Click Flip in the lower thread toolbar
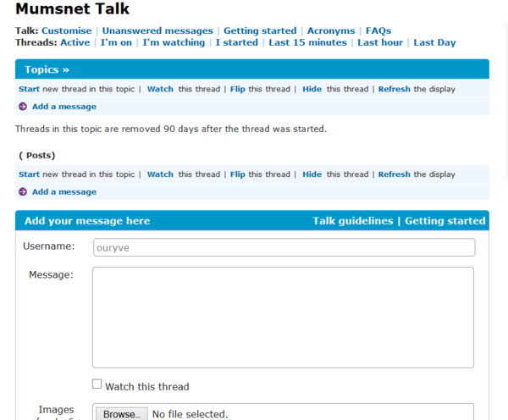The height and width of the screenshot is (420, 508). pos(237,174)
